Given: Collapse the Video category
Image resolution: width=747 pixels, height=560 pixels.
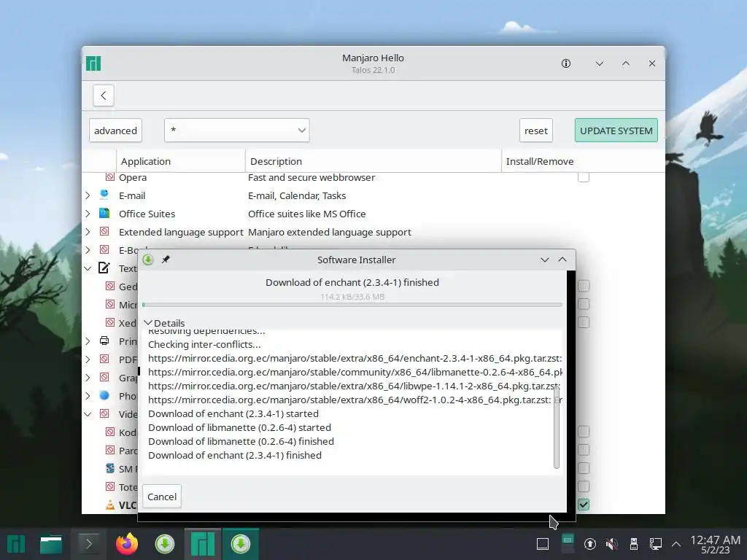Looking at the screenshot, I should (88, 414).
